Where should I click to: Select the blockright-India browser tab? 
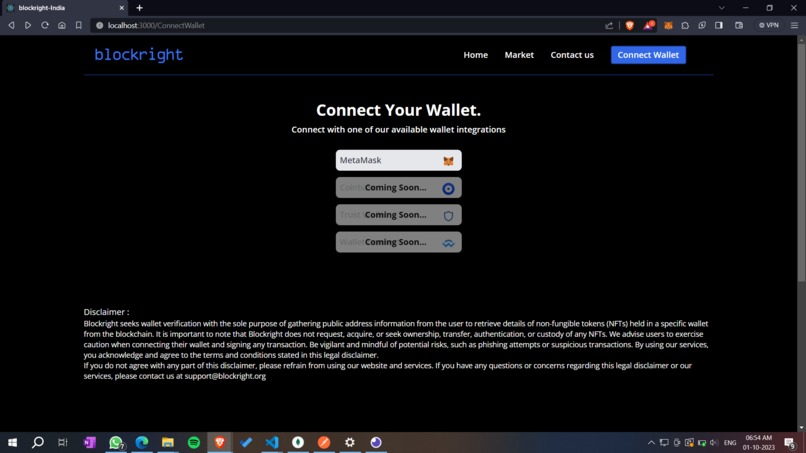pos(65,8)
